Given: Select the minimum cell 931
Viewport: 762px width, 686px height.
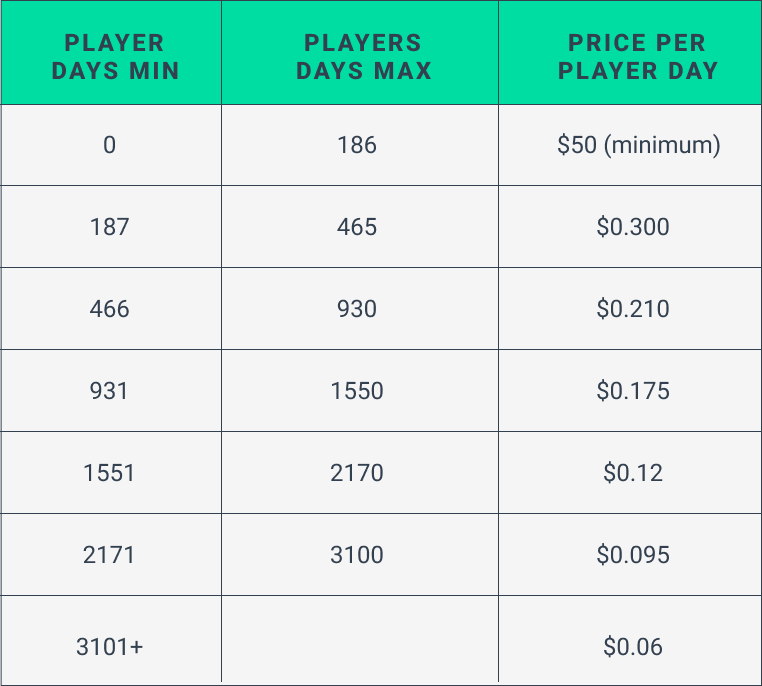Looking at the screenshot, I should tap(111, 391).
